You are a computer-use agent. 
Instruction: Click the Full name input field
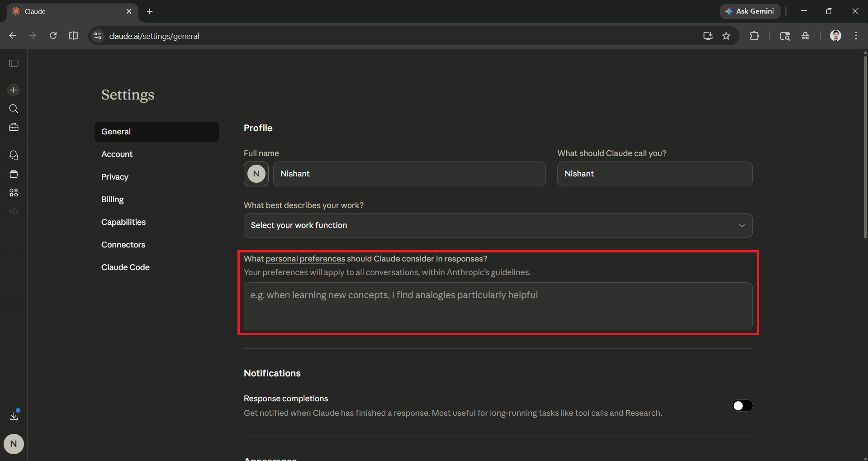click(x=409, y=174)
